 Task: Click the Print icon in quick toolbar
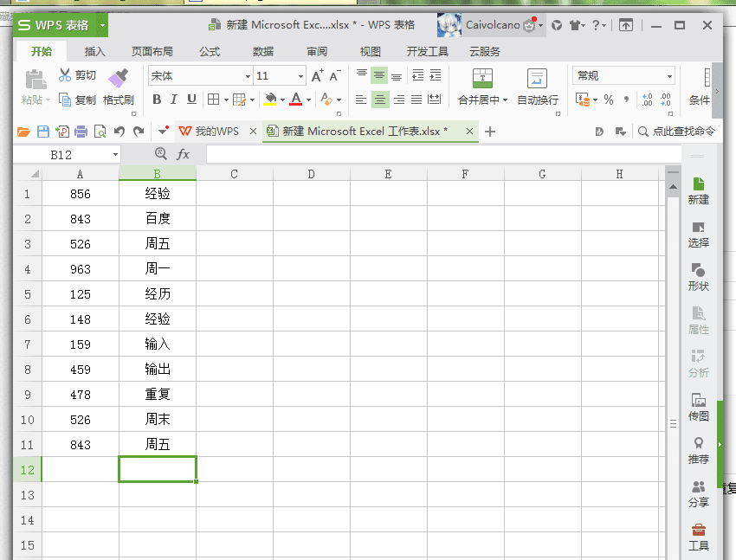click(81, 132)
